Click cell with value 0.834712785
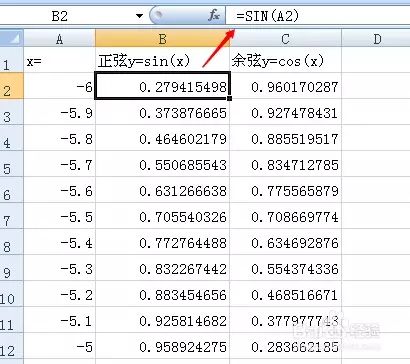 pyautogui.click(x=285, y=164)
